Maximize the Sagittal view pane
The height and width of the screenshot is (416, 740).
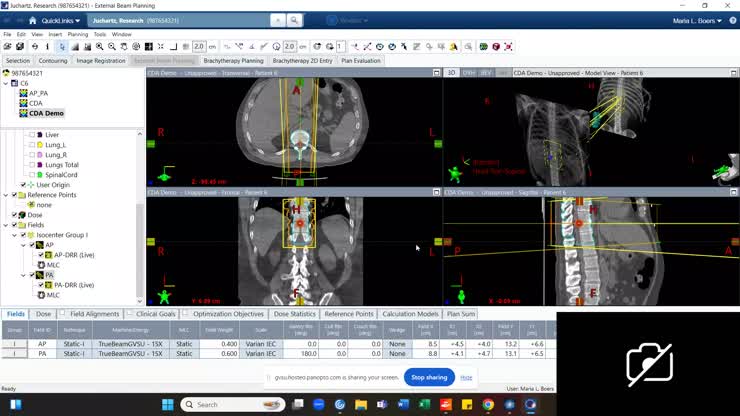[x=733, y=192]
